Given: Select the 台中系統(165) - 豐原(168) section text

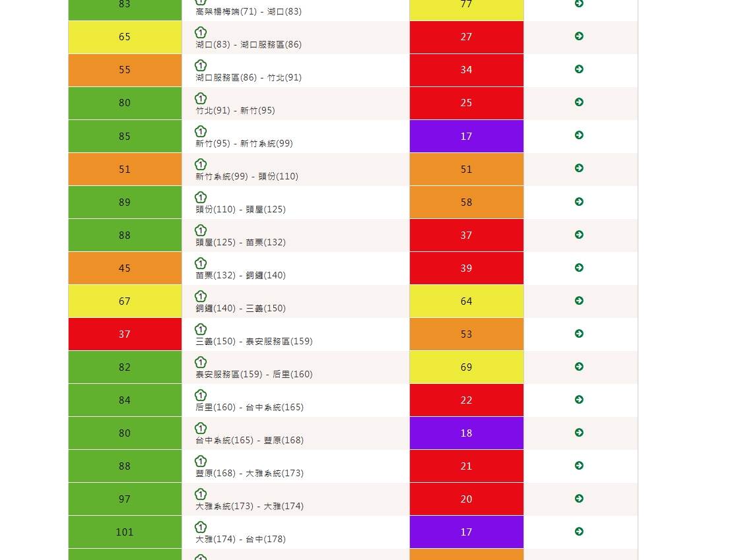Looking at the screenshot, I should [250, 441].
